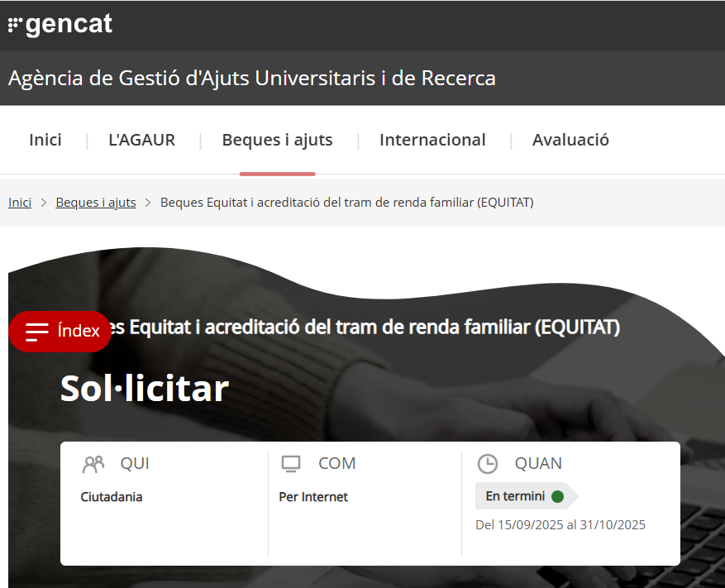The height and width of the screenshot is (588, 725).
Task: Click the computer monitor icon beside COM
Action: tap(290, 464)
